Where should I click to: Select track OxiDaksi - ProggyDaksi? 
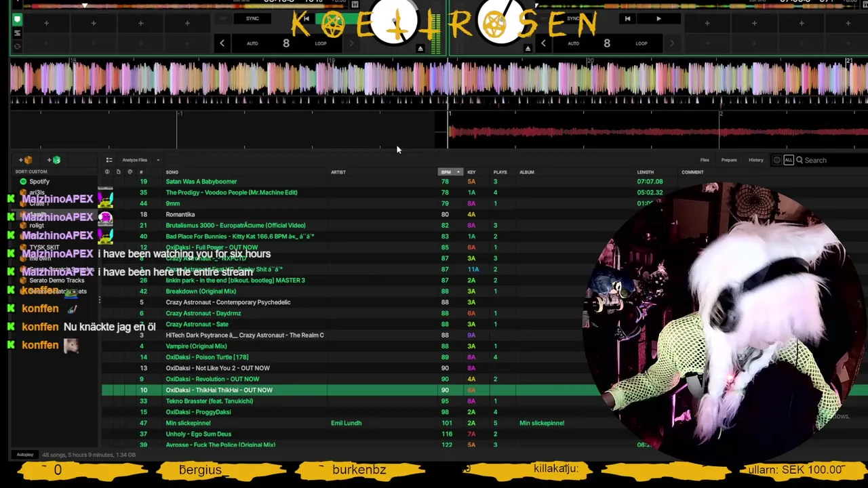click(x=199, y=412)
